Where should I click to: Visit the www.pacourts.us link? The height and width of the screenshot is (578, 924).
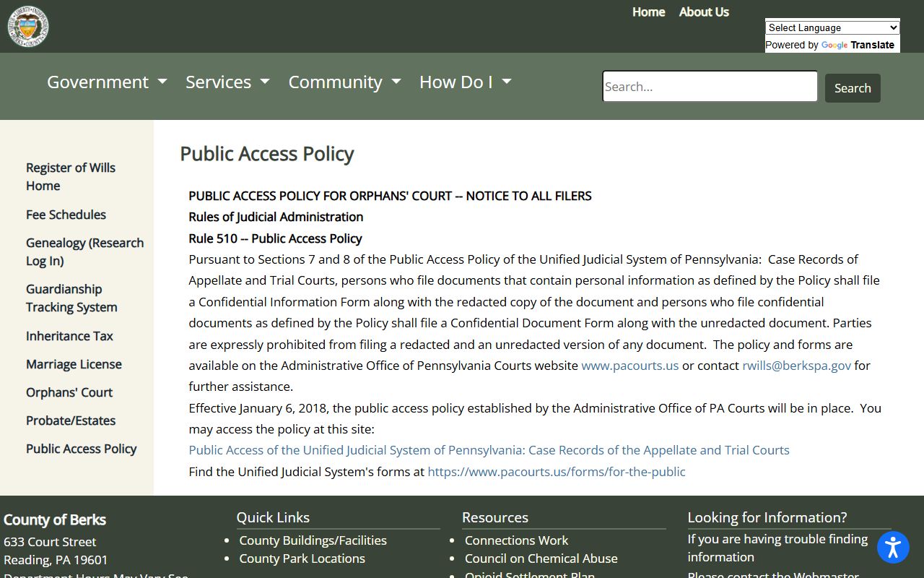click(630, 366)
